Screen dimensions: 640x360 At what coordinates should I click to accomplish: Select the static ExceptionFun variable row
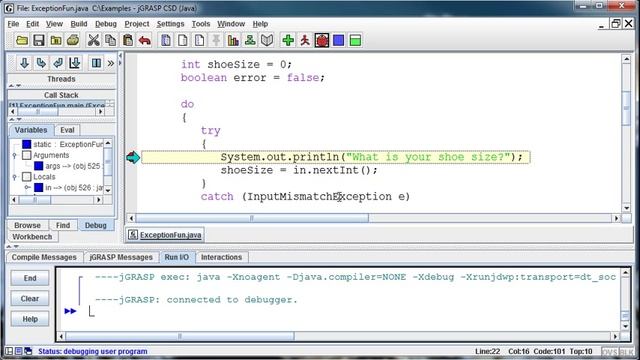coord(62,144)
